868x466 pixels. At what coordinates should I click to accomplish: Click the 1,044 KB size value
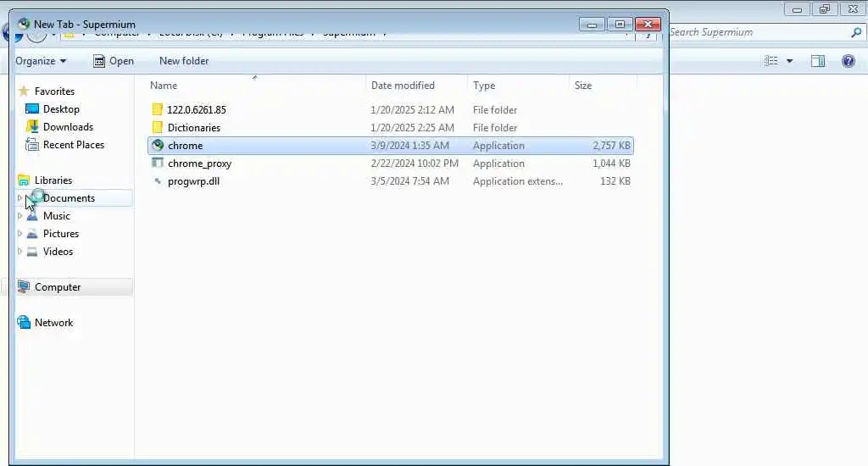coord(611,164)
